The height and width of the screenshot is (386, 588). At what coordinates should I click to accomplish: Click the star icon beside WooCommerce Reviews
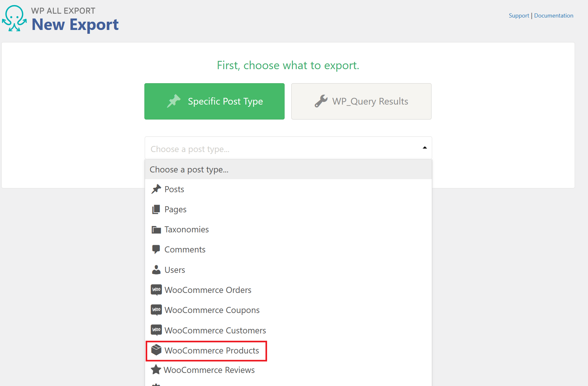click(156, 369)
